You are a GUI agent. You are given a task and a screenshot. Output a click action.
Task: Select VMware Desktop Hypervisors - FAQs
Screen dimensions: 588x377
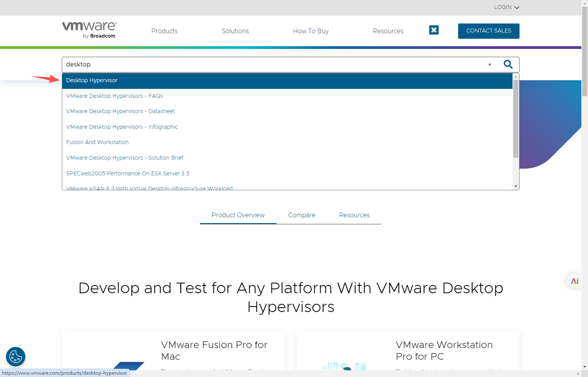(x=287, y=96)
